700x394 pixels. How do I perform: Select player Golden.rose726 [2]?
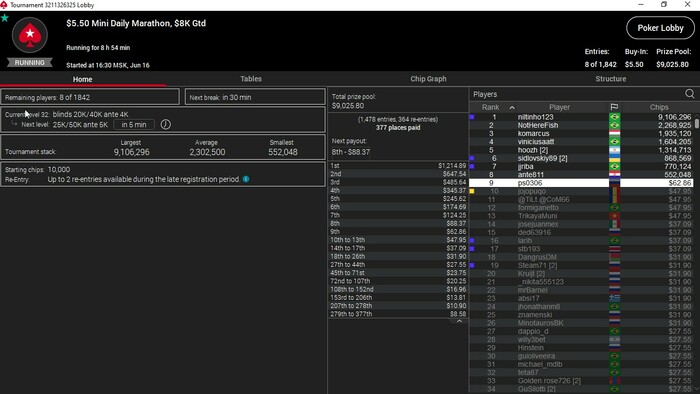[549, 381]
